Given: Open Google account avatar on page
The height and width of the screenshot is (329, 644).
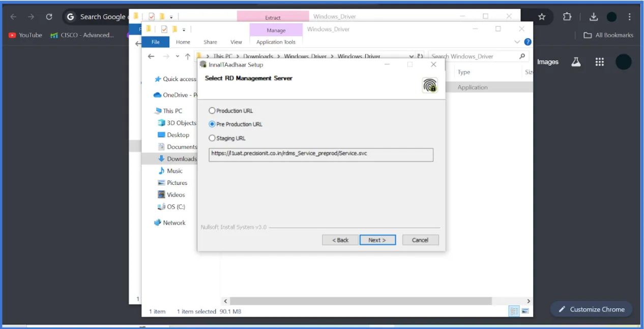Looking at the screenshot, I should coord(624,62).
